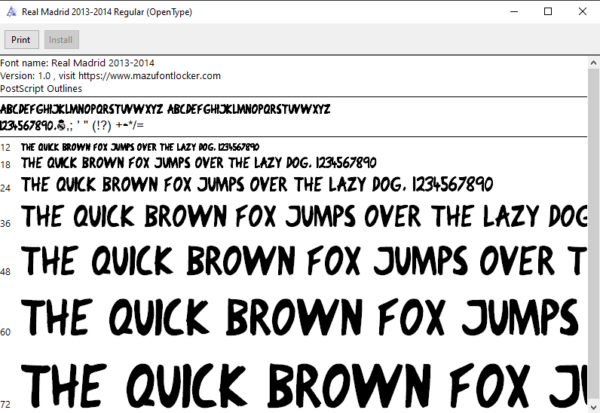Click the disabled Install button
The height and width of the screenshot is (413, 600).
click(62, 39)
